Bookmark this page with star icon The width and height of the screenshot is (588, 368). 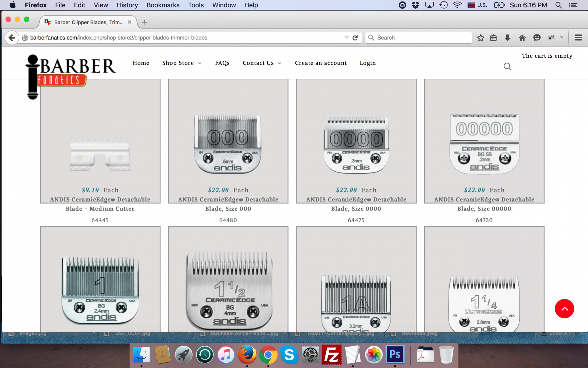pyautogui.click(x=480, y=38)
